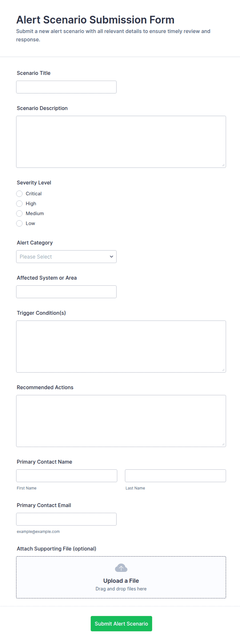The height and width of the screenshot is (644, 240).
Task: Focus the Last Name input box
Action: (175, 476)
